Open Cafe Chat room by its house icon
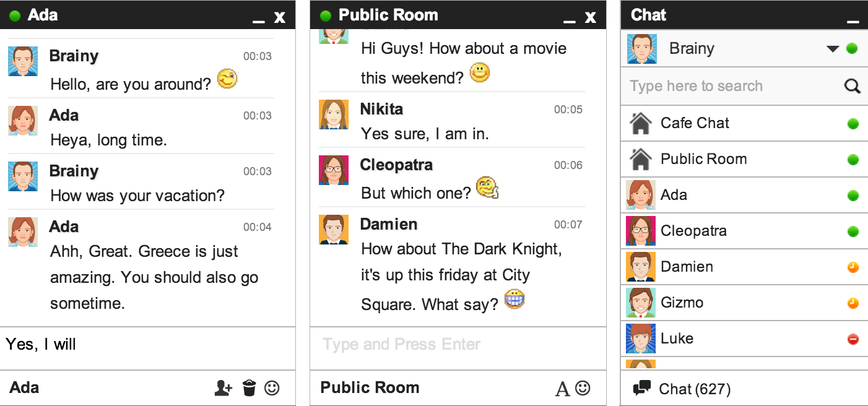This screenshot has width=868, height=406. coord(640,123)
